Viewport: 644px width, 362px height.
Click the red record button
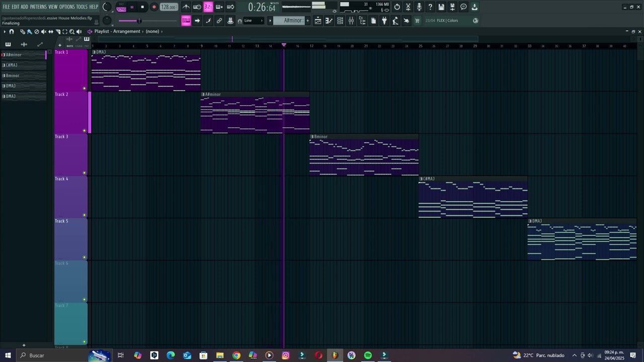click(154, 7)
